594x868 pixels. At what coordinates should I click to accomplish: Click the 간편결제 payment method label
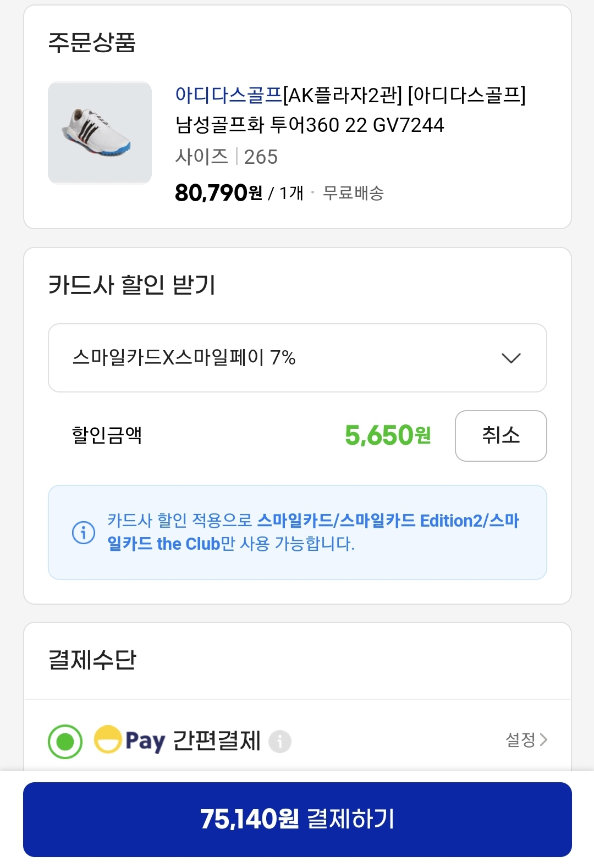[217, 740]
